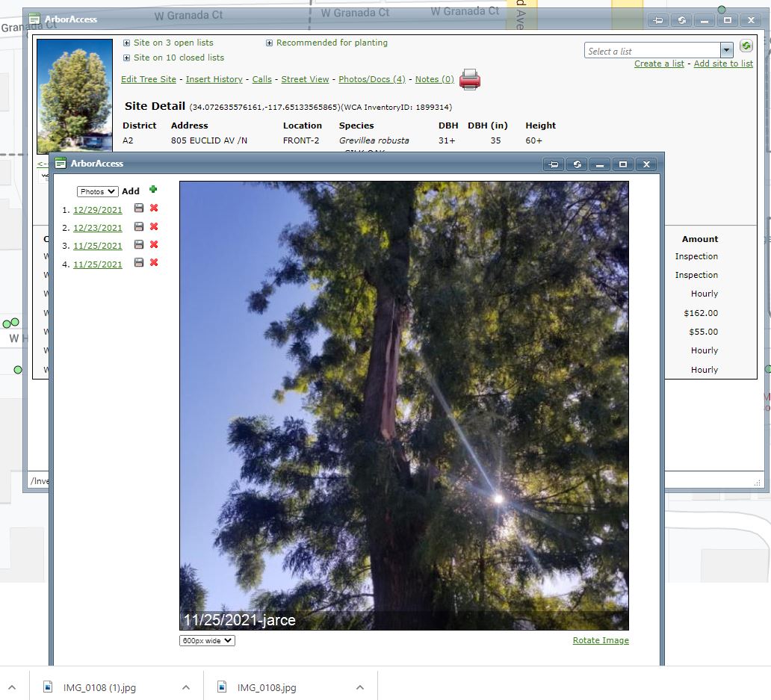Open the Calls link

(x=261, y=79)
